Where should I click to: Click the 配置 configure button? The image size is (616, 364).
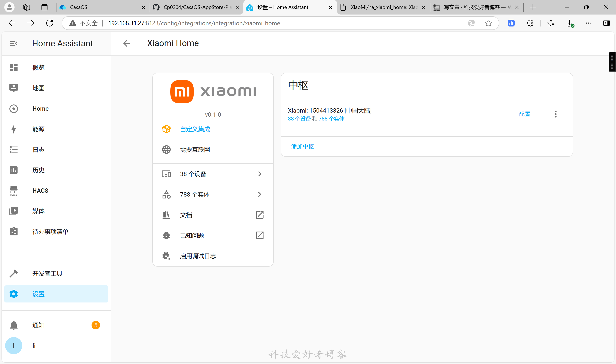click(525, 114)
